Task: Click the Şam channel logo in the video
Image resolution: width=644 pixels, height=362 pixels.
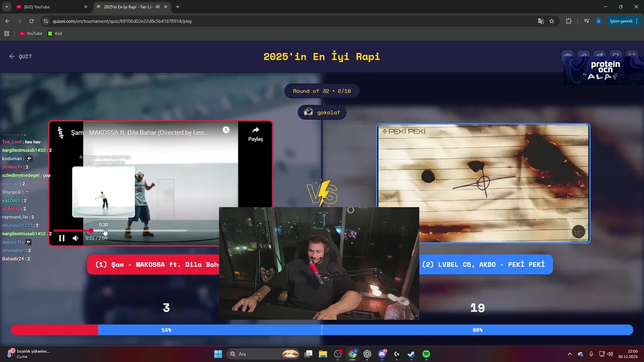Action: (x=60, y=133)
